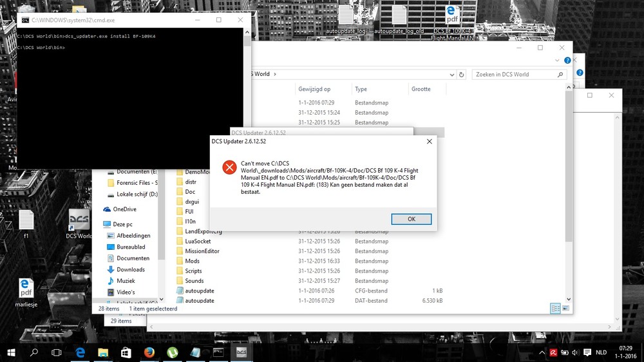The image size is (644, 362).
Task: Switch to details view in Explorer
Action: [x=555, y=308]
